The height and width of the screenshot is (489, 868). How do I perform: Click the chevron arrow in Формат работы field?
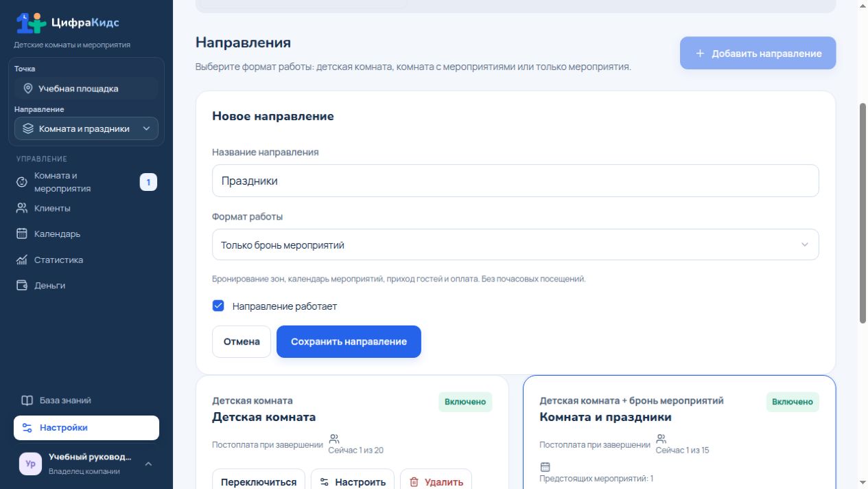point(805,244)
